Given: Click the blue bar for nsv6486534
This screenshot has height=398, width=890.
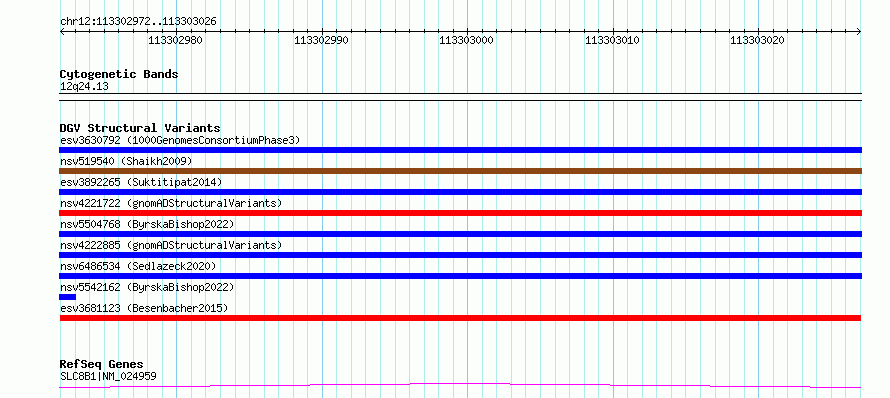Looking at the screenshot, I should [460, 276].
